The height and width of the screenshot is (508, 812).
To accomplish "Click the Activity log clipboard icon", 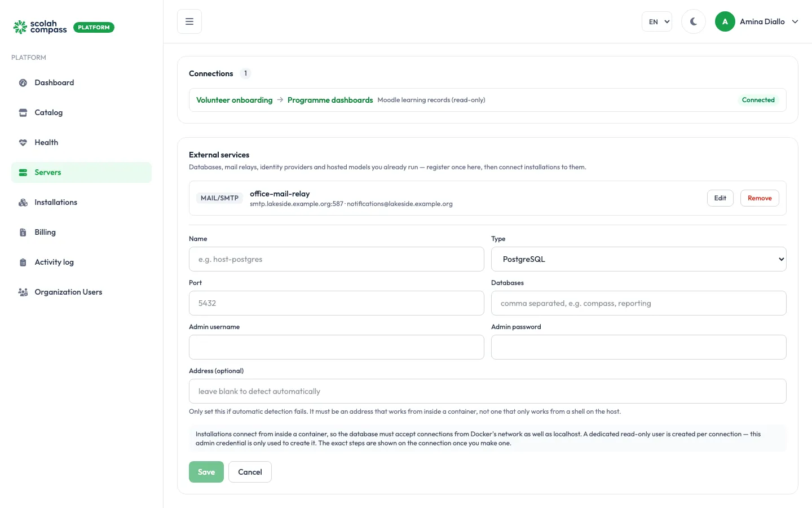I will pos(23,262).
